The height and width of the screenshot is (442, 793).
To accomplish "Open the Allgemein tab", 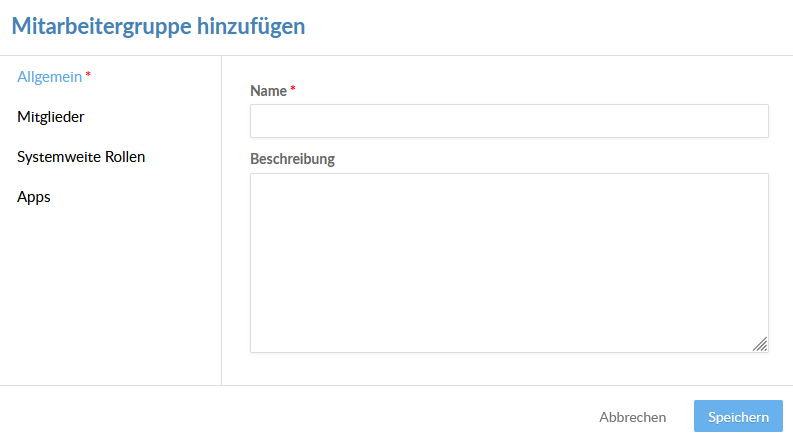I will click(50, 77).
